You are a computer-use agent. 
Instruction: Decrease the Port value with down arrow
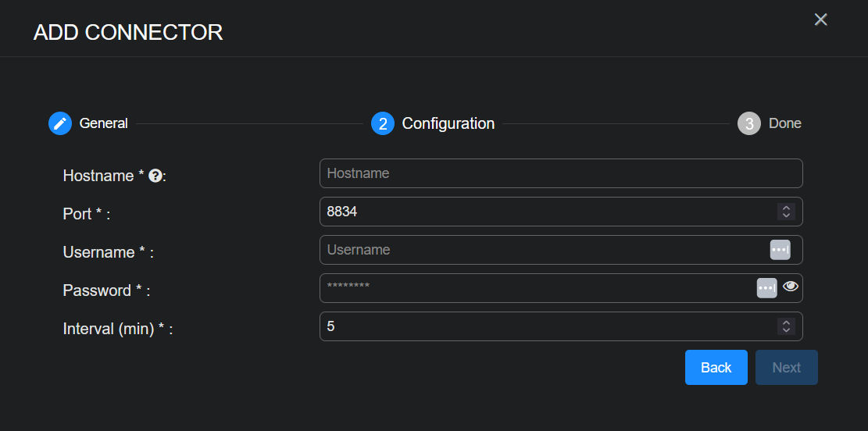[787, 215]
